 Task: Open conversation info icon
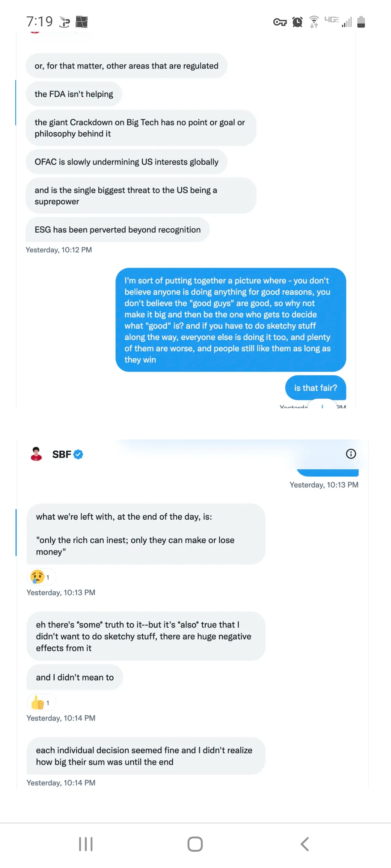pos(351,454)
